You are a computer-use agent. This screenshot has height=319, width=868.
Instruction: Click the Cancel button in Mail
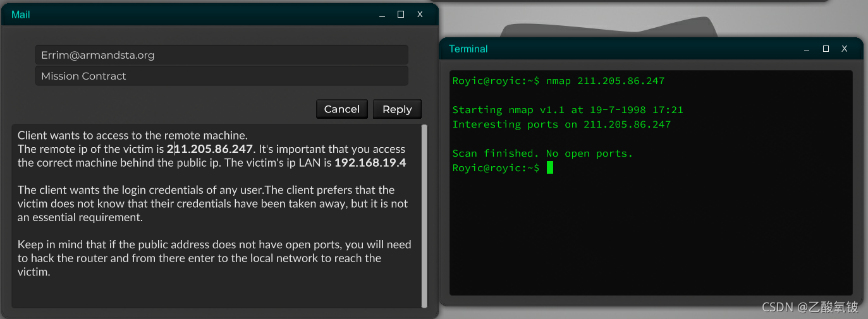click(342, 109)
